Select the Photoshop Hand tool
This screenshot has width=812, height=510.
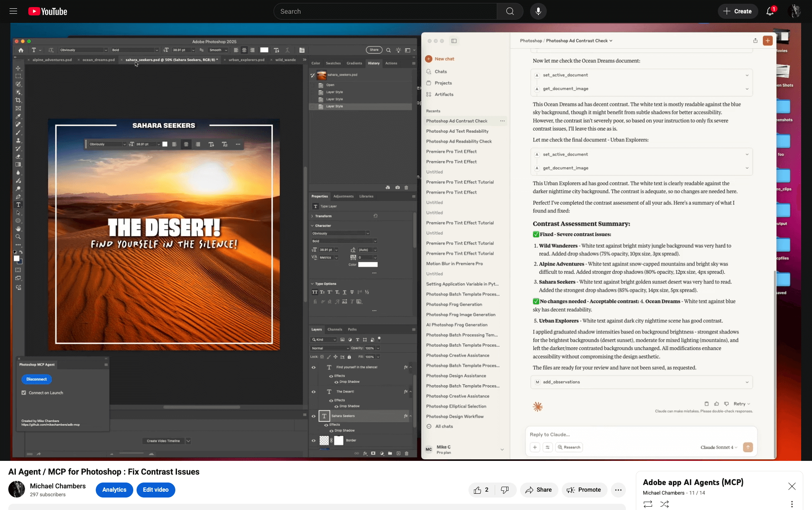point(18,229)
